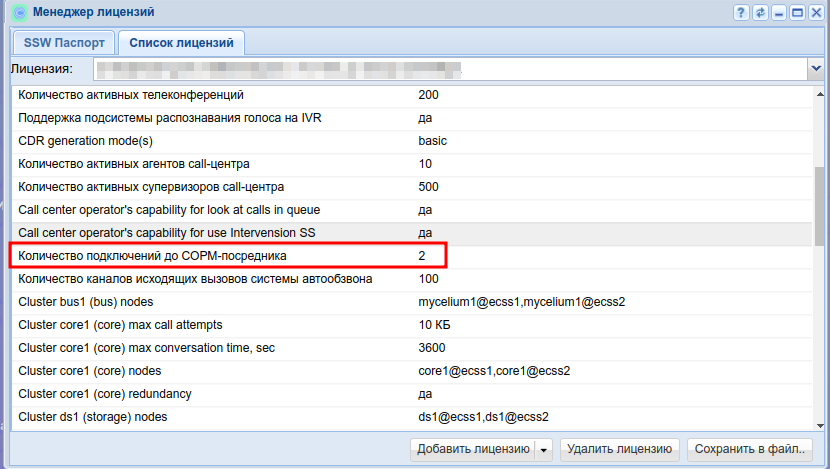Click the value basic

(x=432, y=141)
